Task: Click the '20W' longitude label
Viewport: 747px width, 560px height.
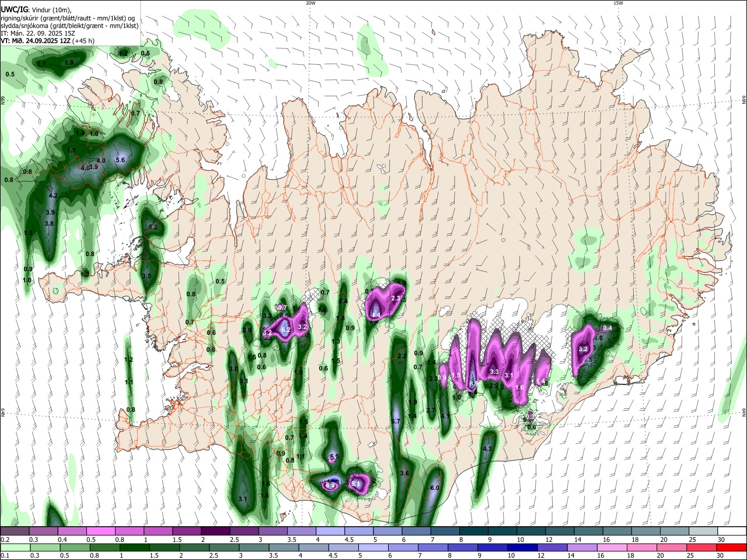Action: pyautogui.click(x=310, y=3)
